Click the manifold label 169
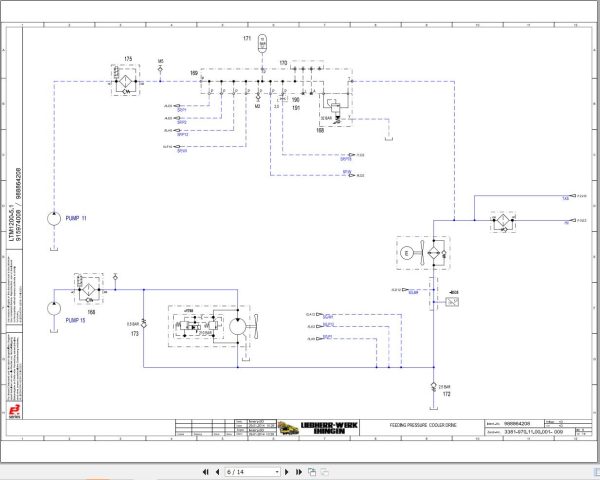Screen dimensions: 600x480 click(194, 73)
